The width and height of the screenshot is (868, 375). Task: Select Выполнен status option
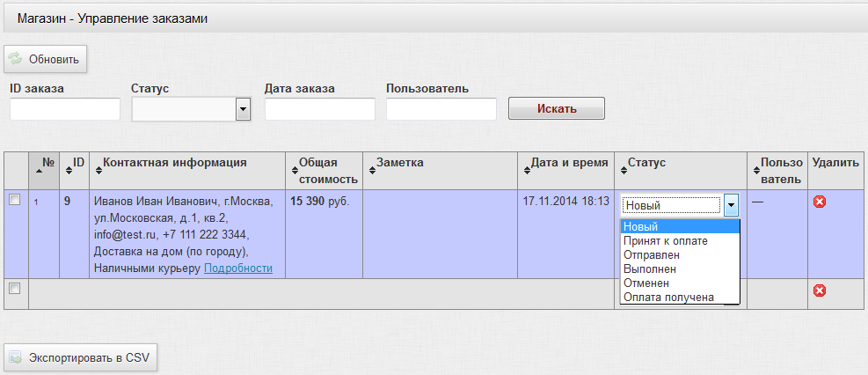click(680, 269)
